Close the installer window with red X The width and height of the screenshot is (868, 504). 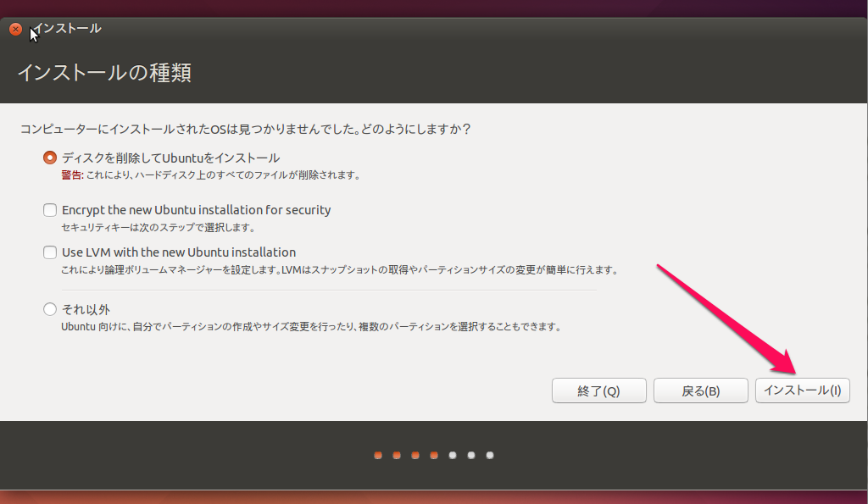click(15, 30)
